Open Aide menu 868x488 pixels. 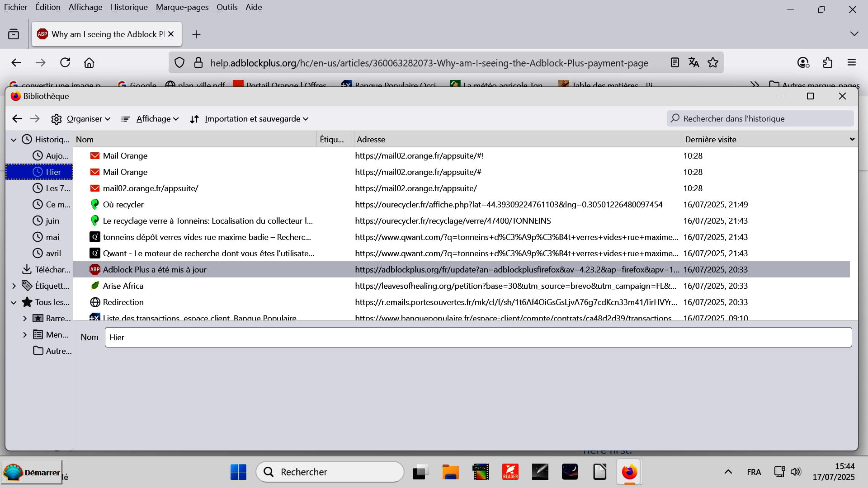pos(254,7)
